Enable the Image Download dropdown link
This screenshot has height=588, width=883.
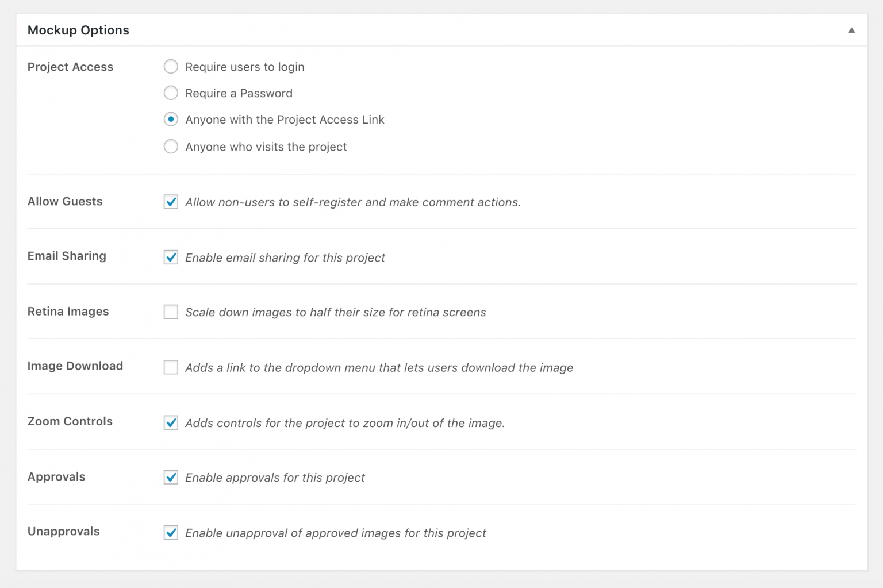(x=171, y=367)
